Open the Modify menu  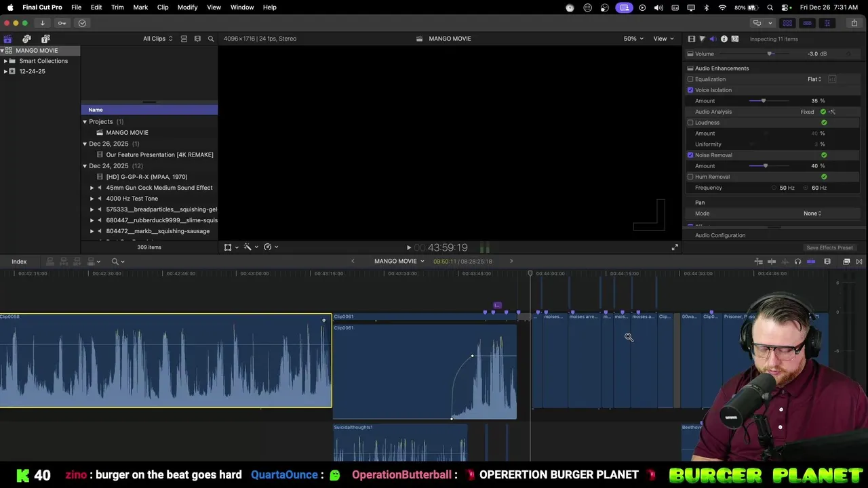(x=187, y=7)
